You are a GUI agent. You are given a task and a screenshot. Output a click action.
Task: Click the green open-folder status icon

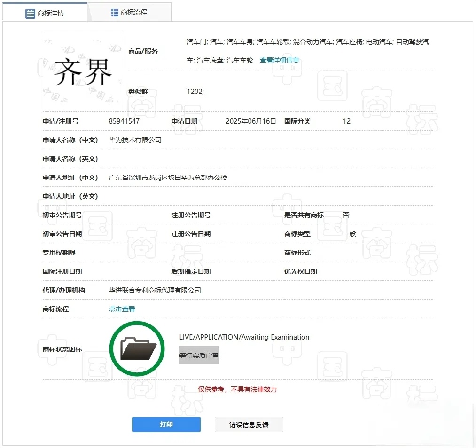click(137, 348)
